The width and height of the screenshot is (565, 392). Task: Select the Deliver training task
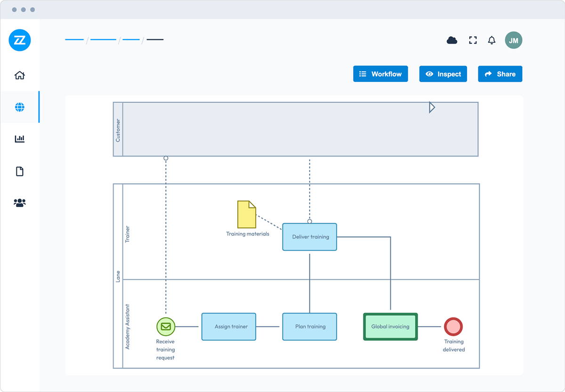coord(310,237)
